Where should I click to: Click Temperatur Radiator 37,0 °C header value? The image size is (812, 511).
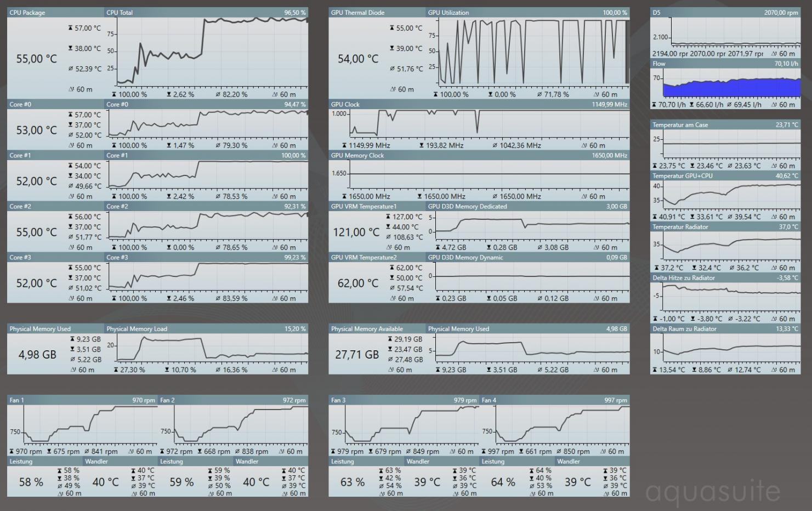point(788,227)
